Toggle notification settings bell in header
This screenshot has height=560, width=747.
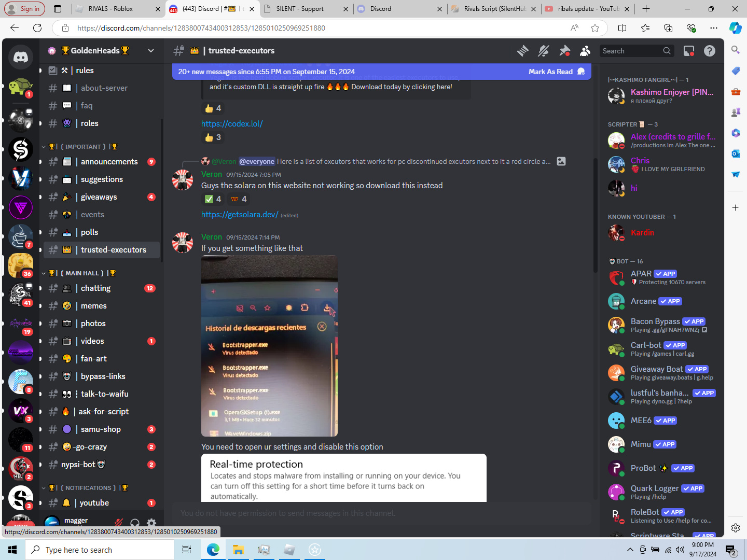(544, 51)
